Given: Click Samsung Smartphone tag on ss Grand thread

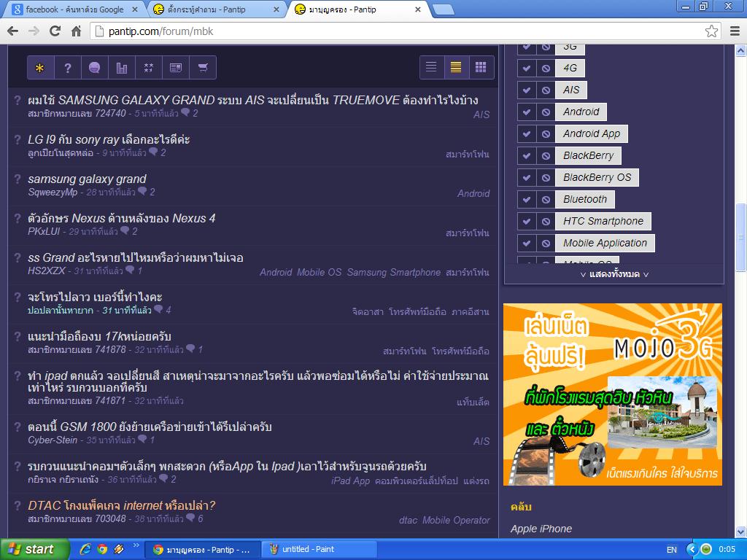Looking at the screenshot, I should (x=393, y=273).
